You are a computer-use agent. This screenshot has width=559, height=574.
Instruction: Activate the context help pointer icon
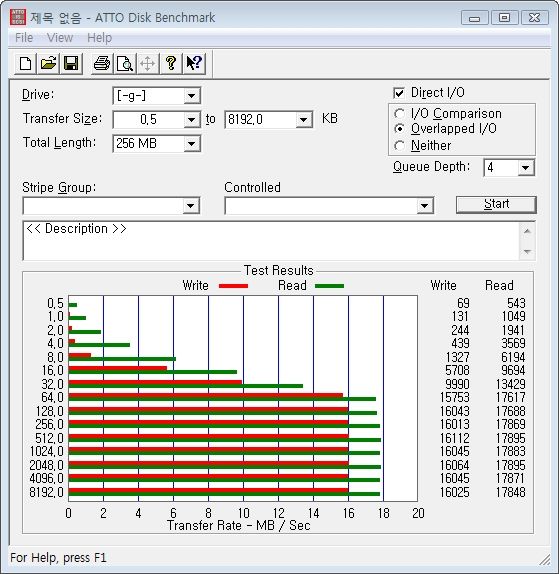point(194,64)
